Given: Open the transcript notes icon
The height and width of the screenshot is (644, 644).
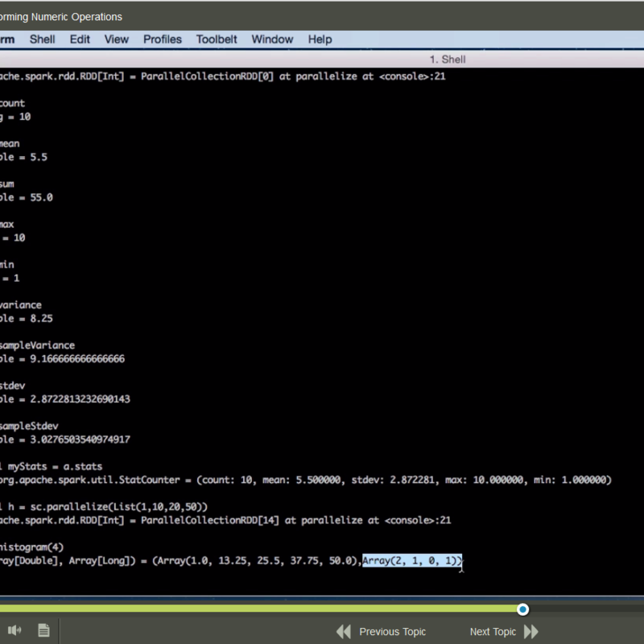Looking at the screenshot, I should coord(44,630).
